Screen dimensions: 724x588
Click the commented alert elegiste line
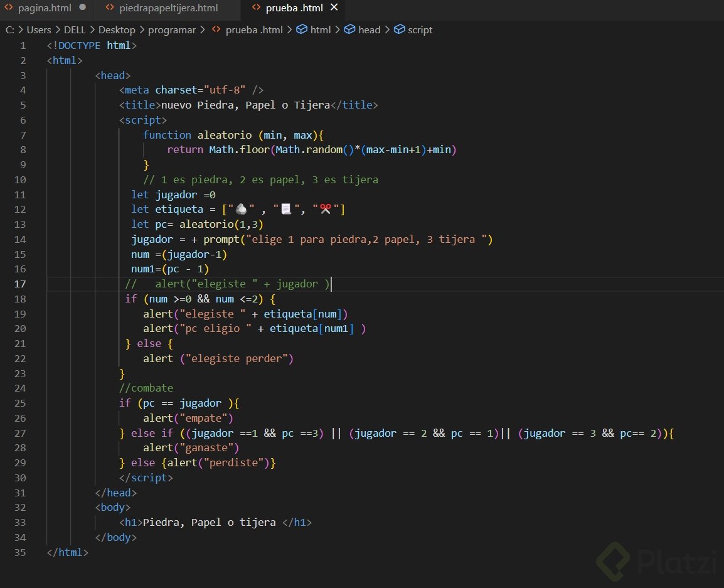click(x=227, y=284)
